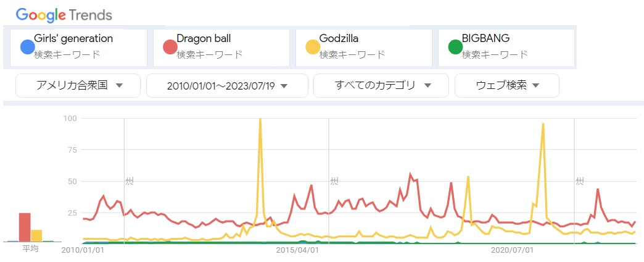Image resolution: width=644 pixels, height=262 pixels.
Task: Select the Girls' generation search term text
Action: (x=73, y=38)
